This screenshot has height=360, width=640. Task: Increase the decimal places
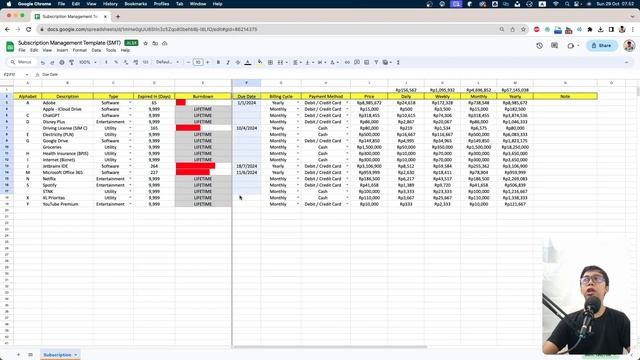(136, 62)
